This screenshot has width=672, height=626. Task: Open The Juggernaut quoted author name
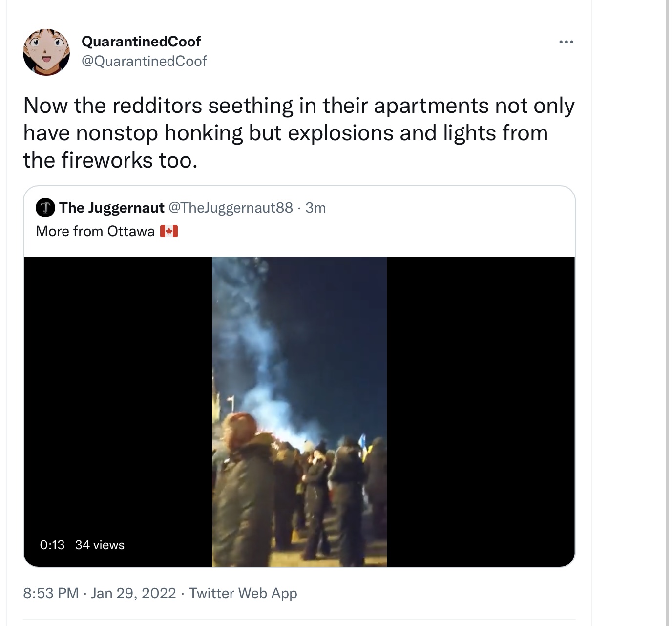pyautogui.click(x=112, y=208)
